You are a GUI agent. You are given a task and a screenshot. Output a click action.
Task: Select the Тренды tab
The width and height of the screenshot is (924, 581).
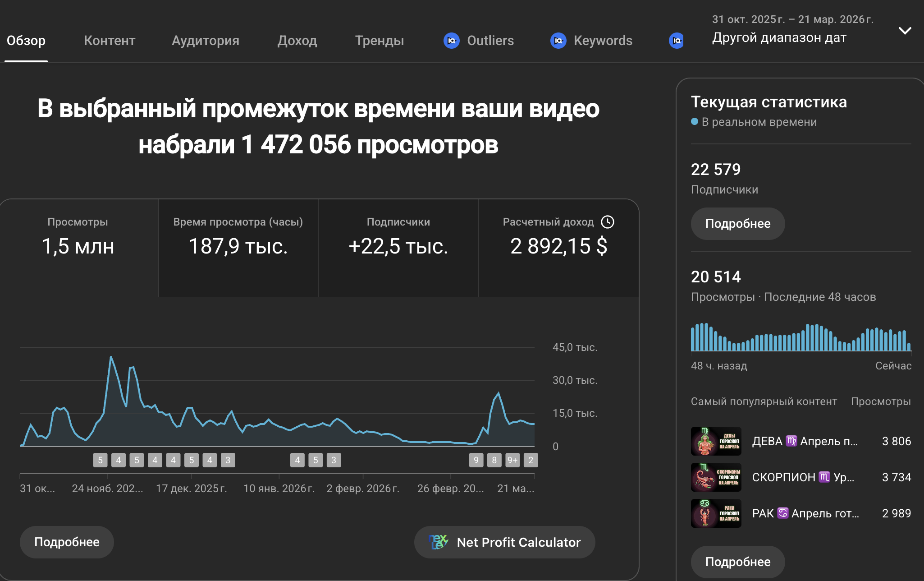379,41
